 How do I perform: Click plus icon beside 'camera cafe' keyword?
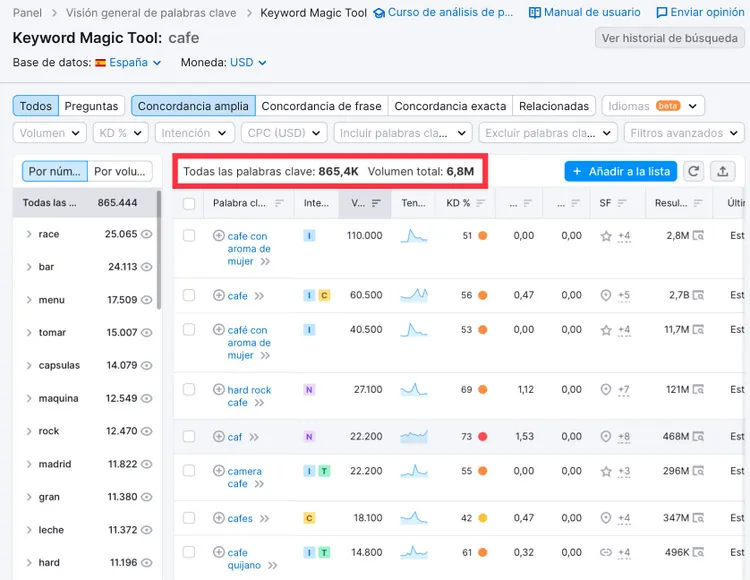click(219, 471)
